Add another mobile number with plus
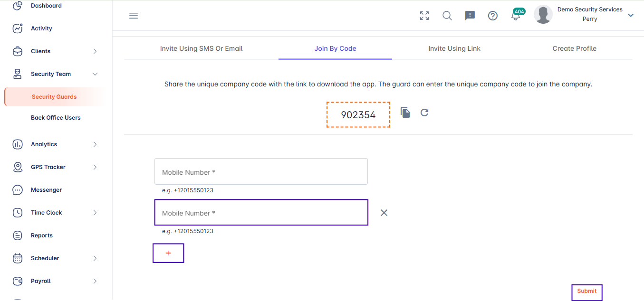644x301 pixels. click(x=168, y=253)
